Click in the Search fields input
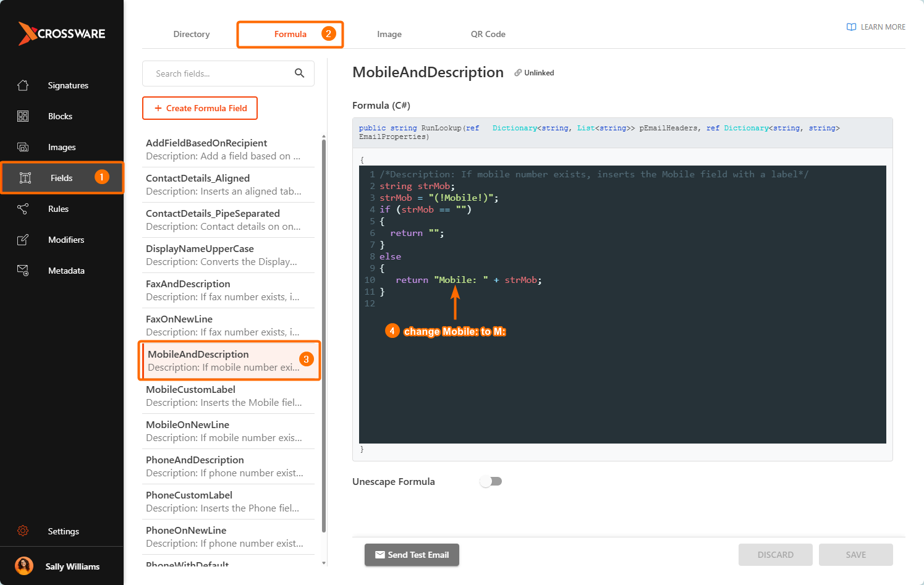Image resolution: width=924 pixels, height=585 pixels. pyautogui.click(x=219, y=74)
